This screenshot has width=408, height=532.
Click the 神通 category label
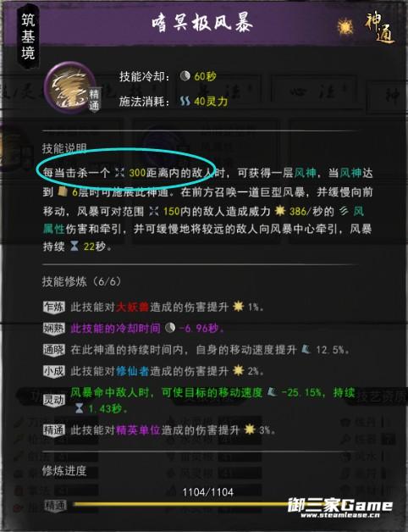click(380, 28)
